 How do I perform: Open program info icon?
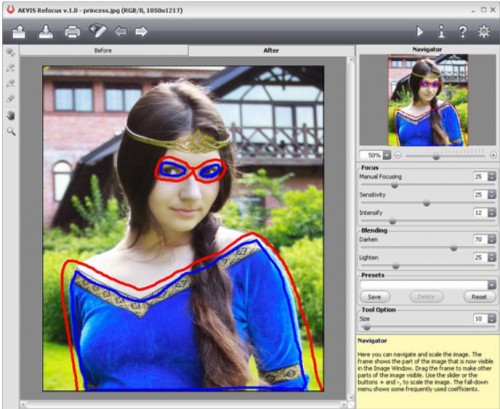tap(441, 32)
